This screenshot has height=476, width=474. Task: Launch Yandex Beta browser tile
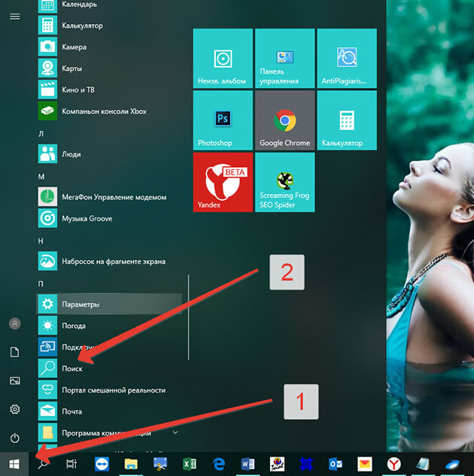[223, 182]
